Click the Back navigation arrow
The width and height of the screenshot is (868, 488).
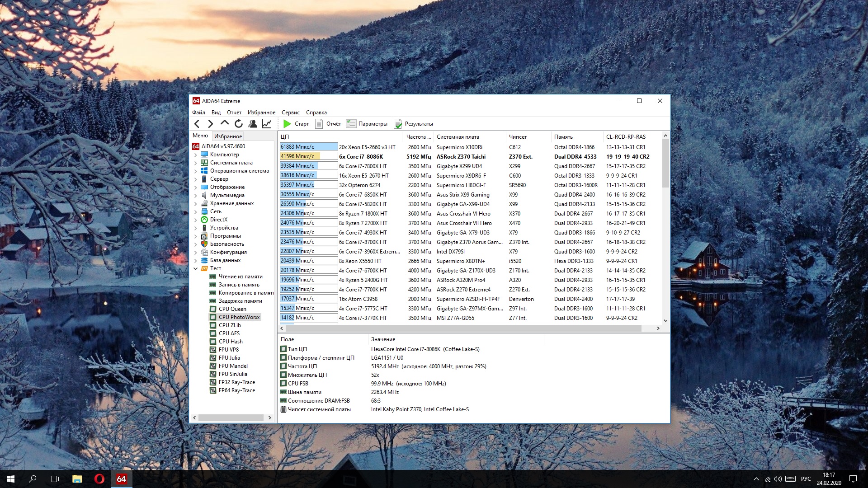point(197,124)
